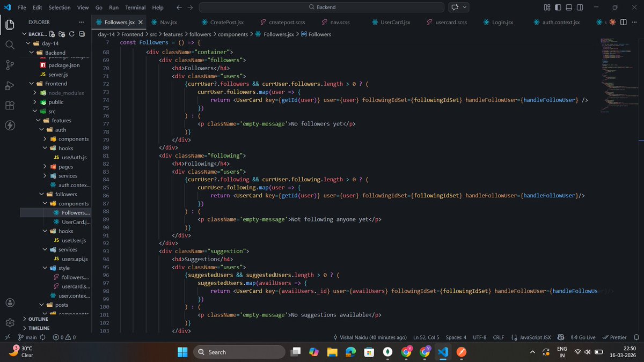Open the Manage gear in activity bar

point(10,323)
